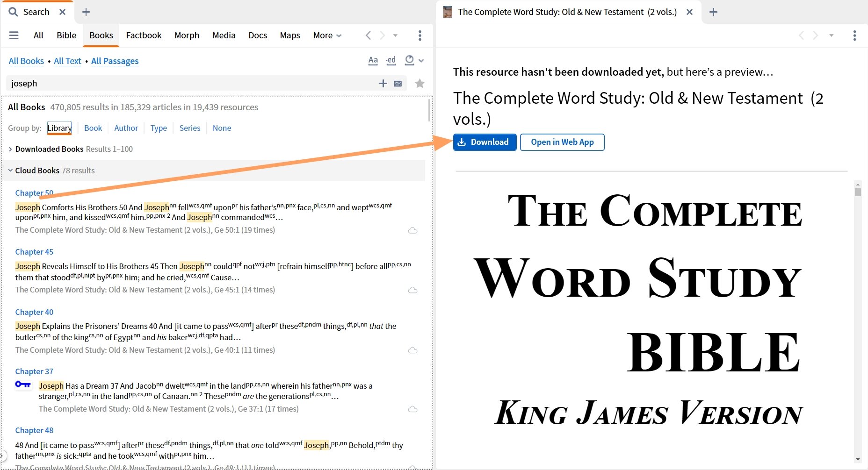
Task: Collapse the Cloud Books results section
Action: click(10, 171)
